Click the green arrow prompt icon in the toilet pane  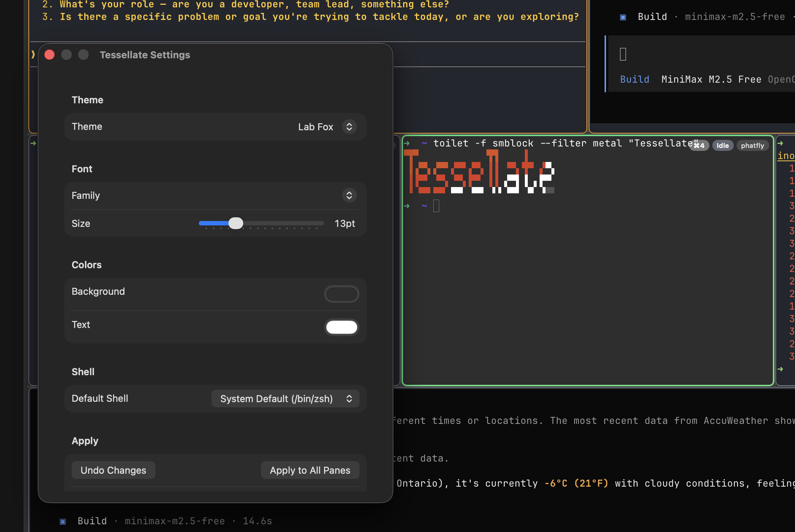407,143
